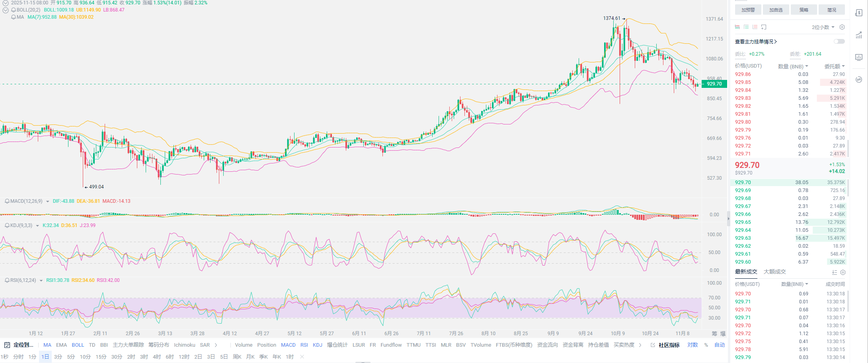This screenshot has width=868, height=363.
Task: Toggle logarithmic scale 对数 option
Action: coord(692,345)
